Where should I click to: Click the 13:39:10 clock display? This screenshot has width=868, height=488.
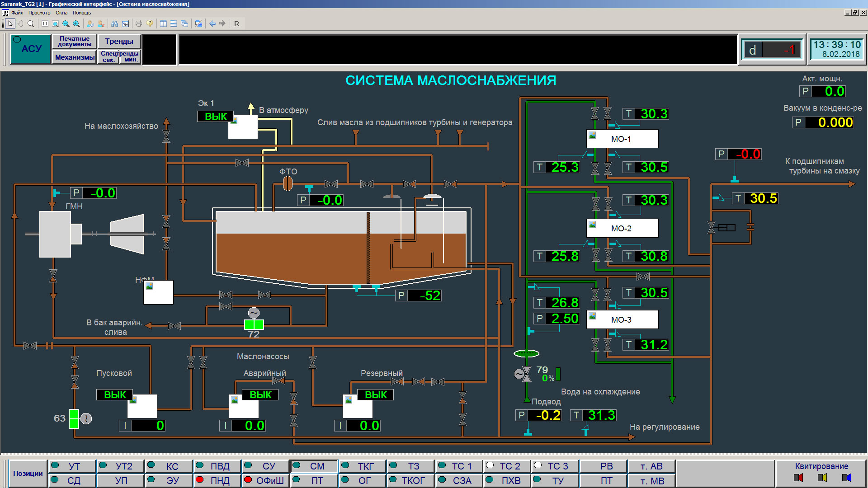coord(837,45)
